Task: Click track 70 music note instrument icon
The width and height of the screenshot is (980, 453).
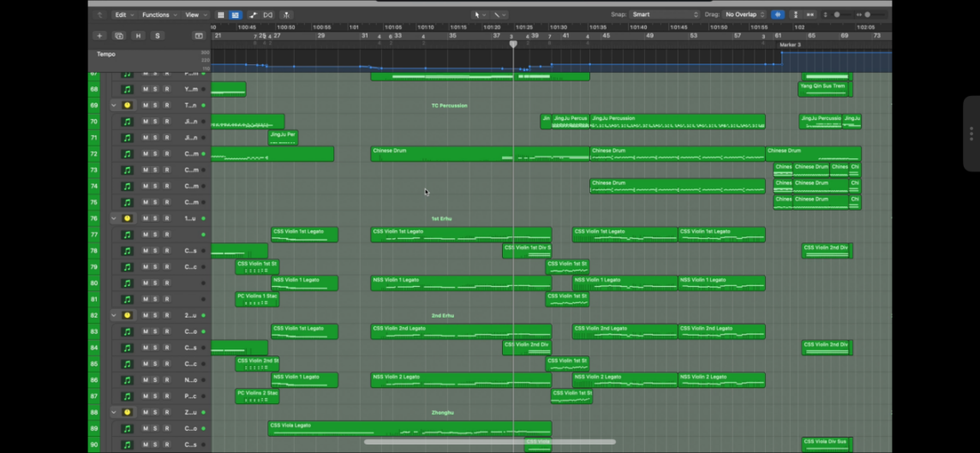Action: pyautogui.click(x=128, y=122)
